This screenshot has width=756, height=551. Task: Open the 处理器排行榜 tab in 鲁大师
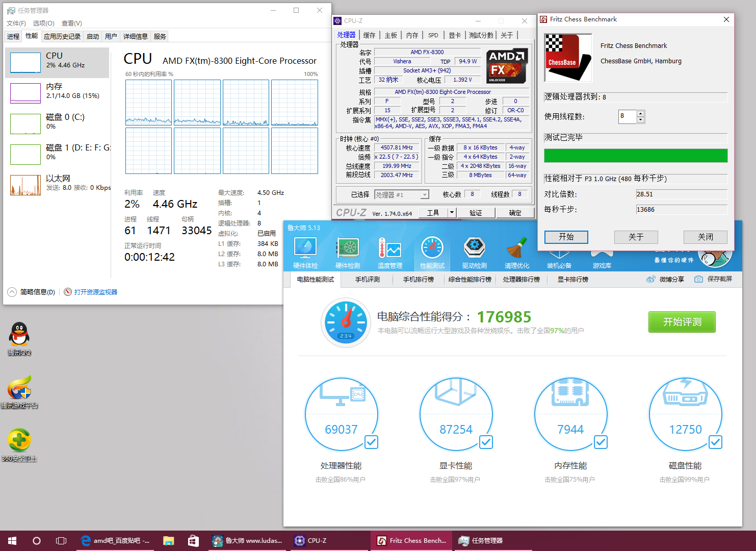pos(521,279)
